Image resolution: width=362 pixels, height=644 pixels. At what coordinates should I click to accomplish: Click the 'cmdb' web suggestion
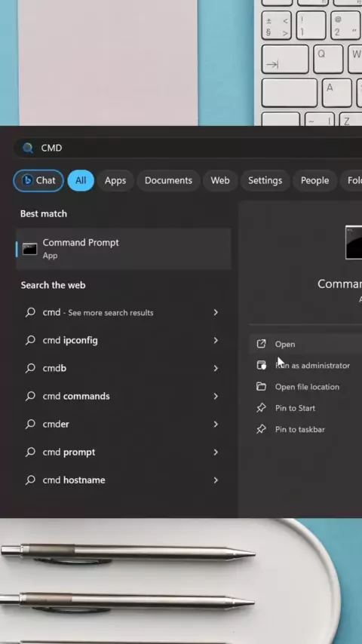[x=123, y=369]
